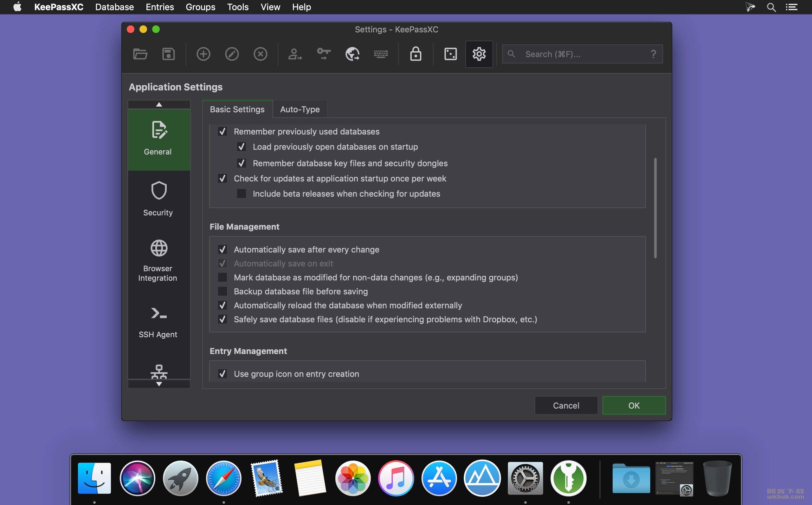Click the Copy Username person icon
The height and width of the screenshot is (505, 812).
click(x=295, y=54)
